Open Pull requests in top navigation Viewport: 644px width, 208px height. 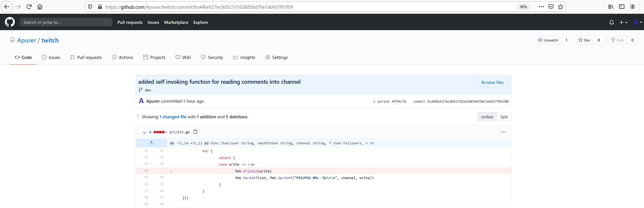pos(130,22)
